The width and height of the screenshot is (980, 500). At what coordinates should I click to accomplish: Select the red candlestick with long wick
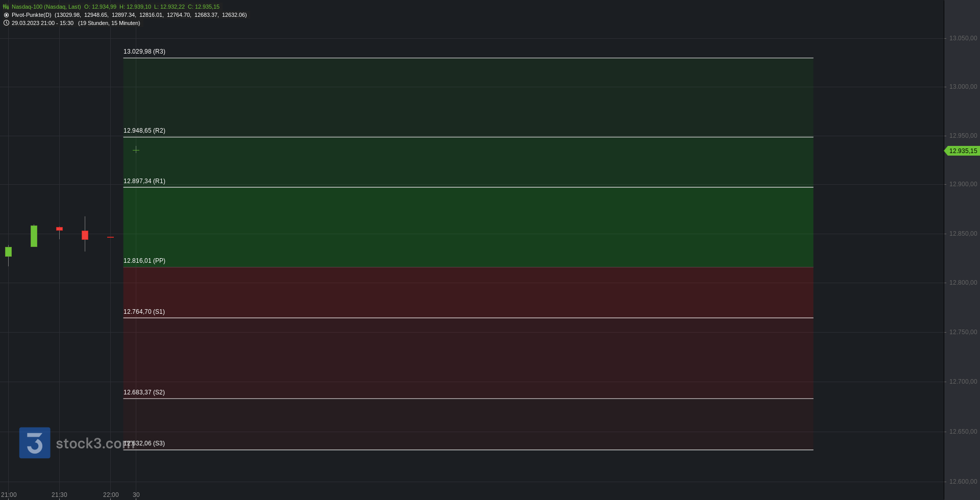click(x=85, y=235)
